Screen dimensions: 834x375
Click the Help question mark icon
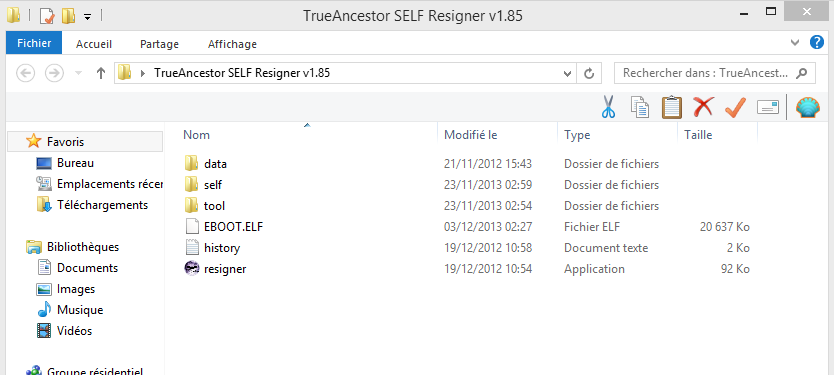coord(816,43)
